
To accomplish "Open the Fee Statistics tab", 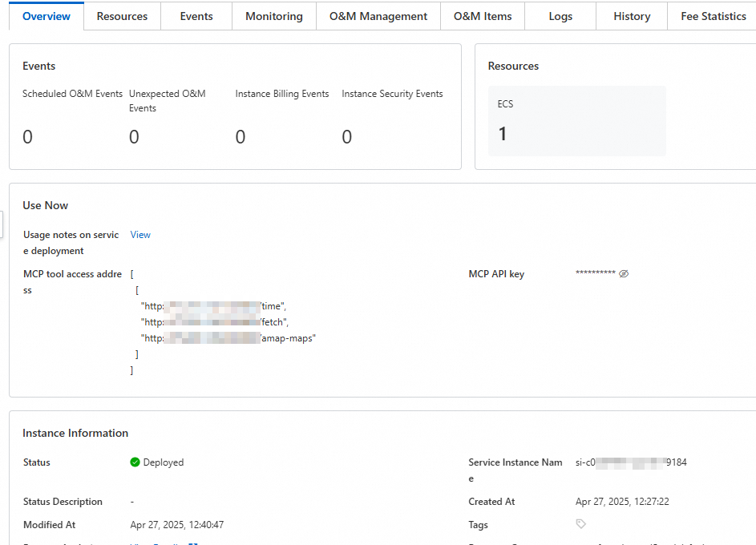I will click(713, 16).
